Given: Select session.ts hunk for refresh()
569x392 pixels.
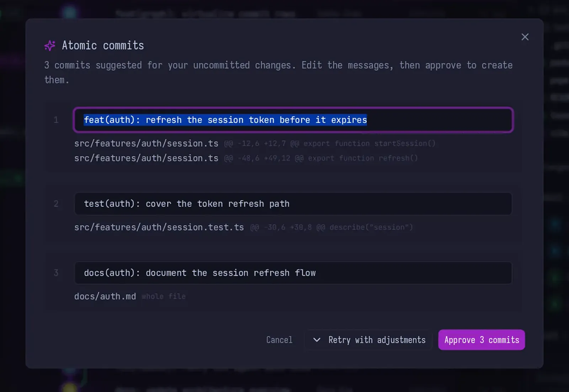Looking at the screenshot, I should (x=246, y=158).
